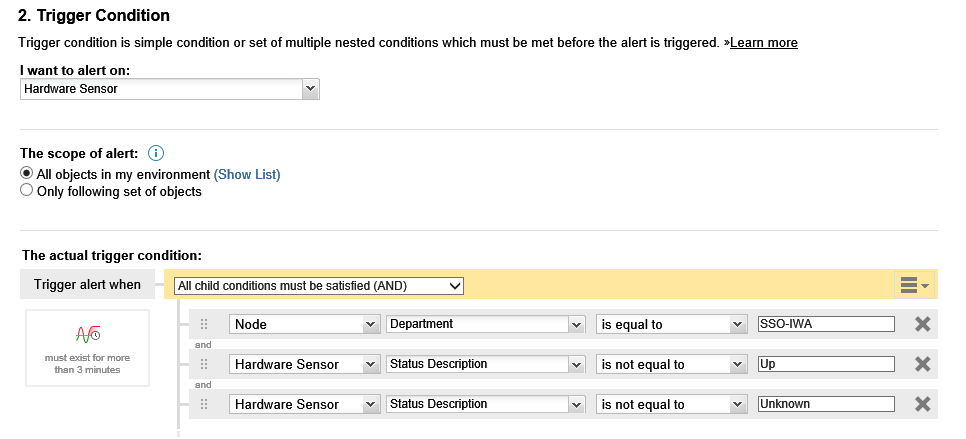Screen dimensions: 966x439
Task: Click the SSO-IWA value field
Action: (x=825, y=324)
